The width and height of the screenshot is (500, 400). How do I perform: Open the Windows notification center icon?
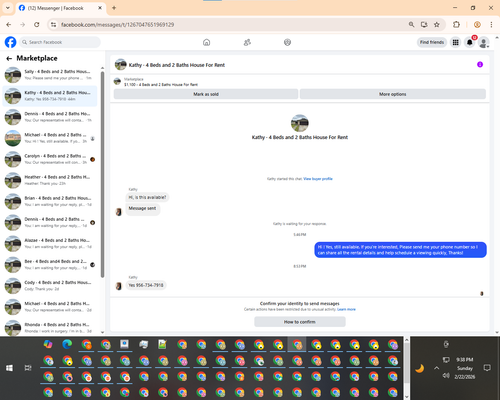[487, 368]
